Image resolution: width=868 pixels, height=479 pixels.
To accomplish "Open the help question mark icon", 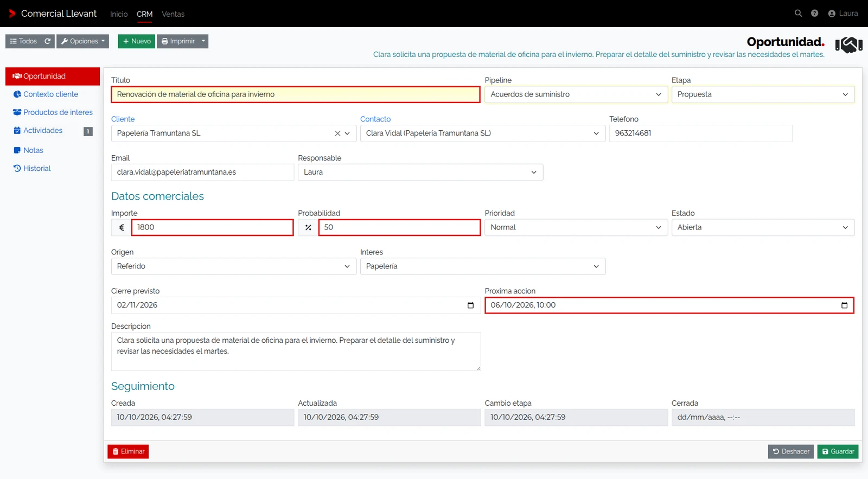I will click(x=814, y=14).
